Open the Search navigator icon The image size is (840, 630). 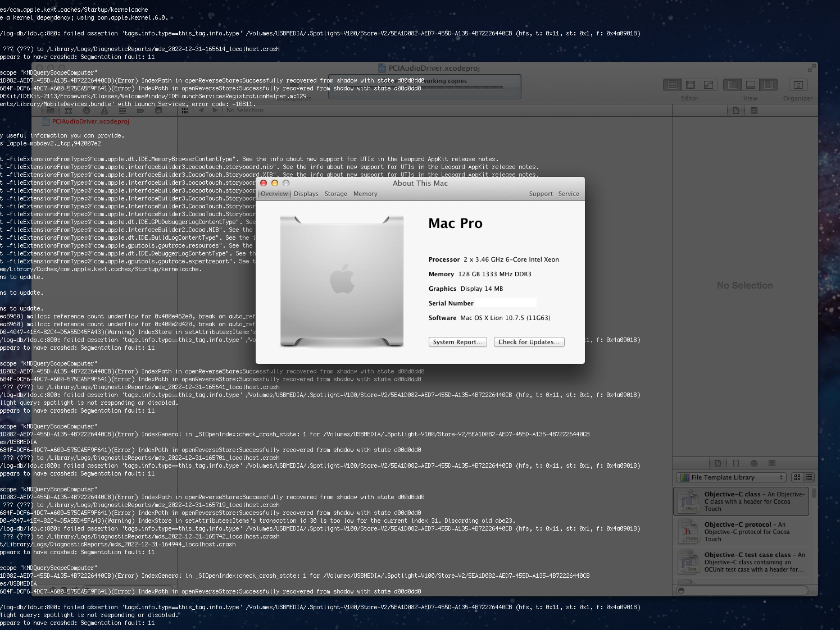pyautogui.click(x=87, y=111)
